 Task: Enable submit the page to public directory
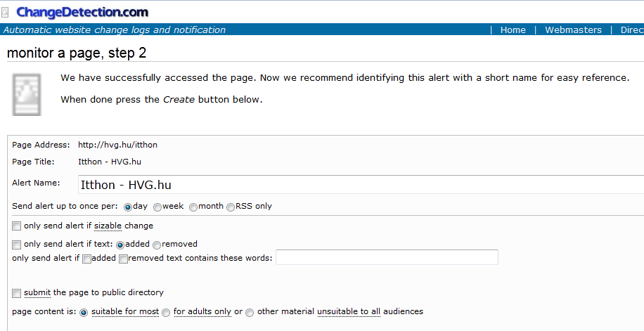pos(16,293)
